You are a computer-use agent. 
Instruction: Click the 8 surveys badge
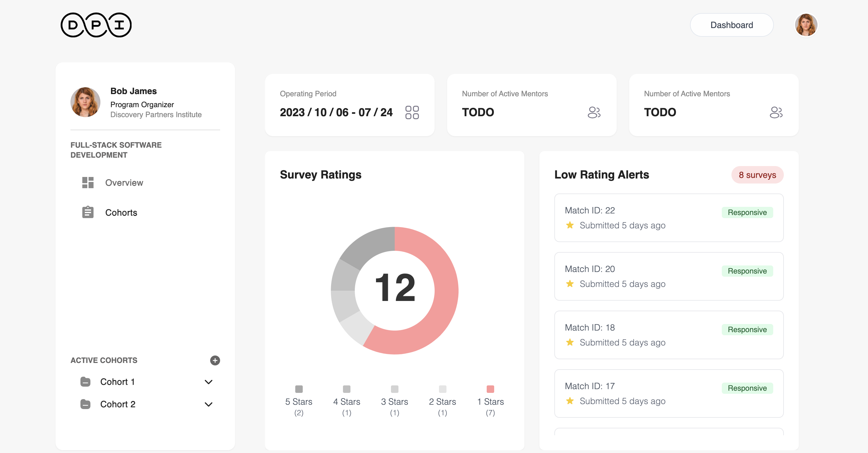click(757, 175)
